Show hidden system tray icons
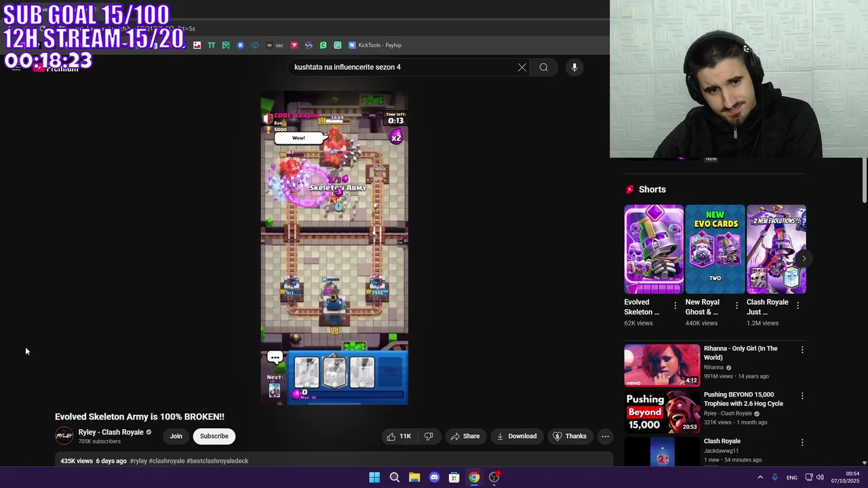The image size is (868, 488). pyautogui.click(x=759, y=477)
